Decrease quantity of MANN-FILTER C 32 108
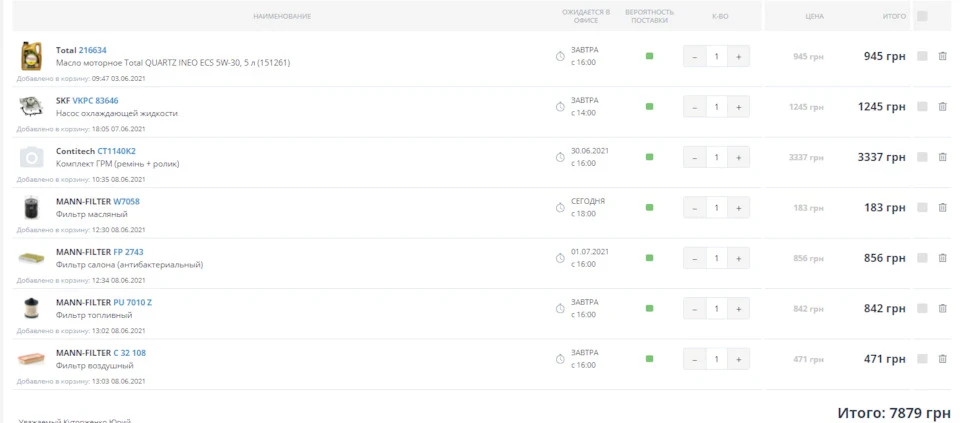Image resolution: width=960 pixels, height=423 pixels. [694, 359]
